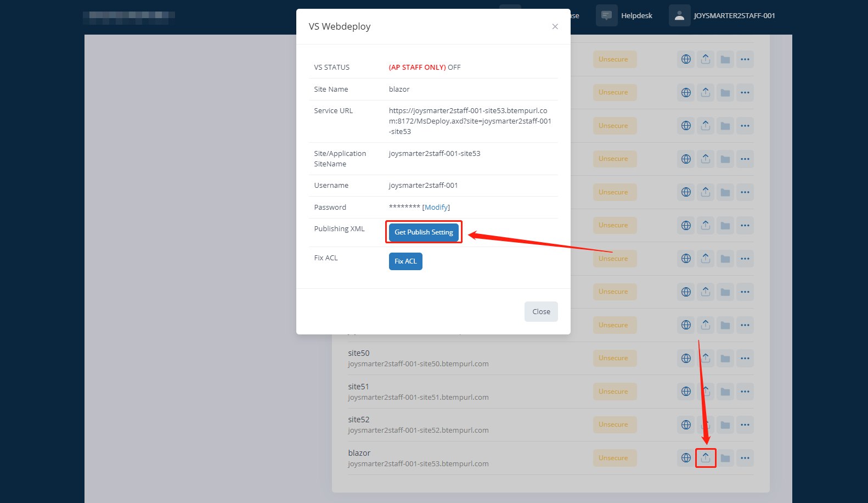Click the Unsecure badge for site51
This screenshot has height=503, width=868.
click(614, 392)
